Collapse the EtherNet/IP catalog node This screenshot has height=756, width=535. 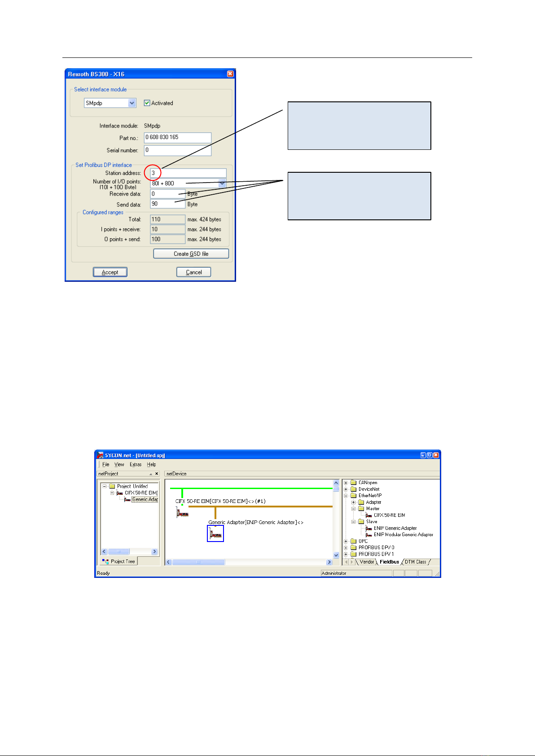coord(346,496)
